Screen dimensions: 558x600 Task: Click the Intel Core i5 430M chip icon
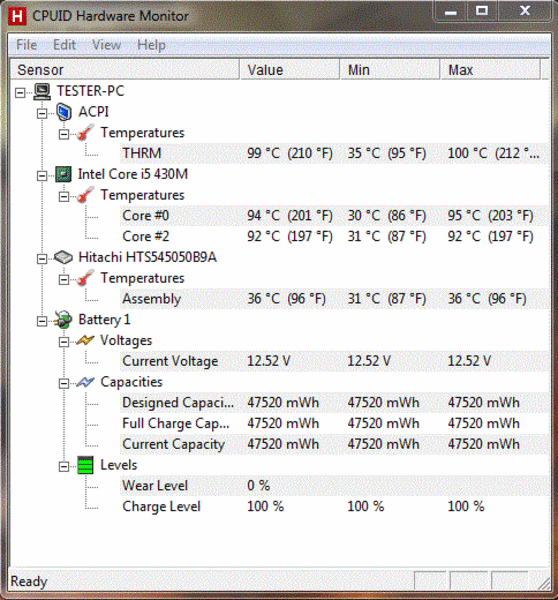64,174
